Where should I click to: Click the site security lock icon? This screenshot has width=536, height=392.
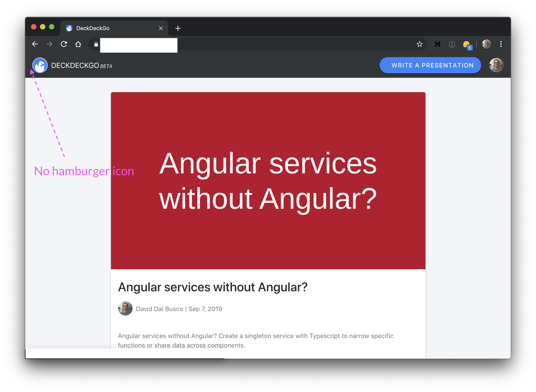[96, 45]
